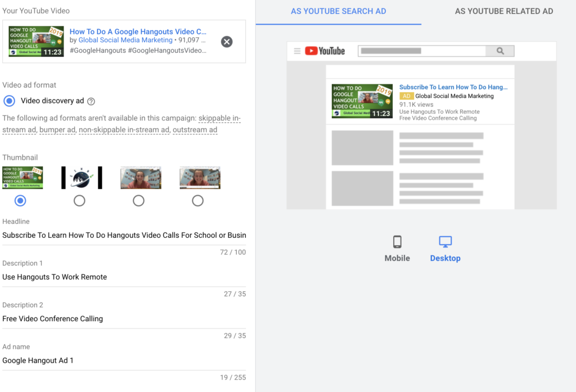Switch preview to the Mobile phone icon
This screenshot has height=392, width=576.
tap(397, 242)
